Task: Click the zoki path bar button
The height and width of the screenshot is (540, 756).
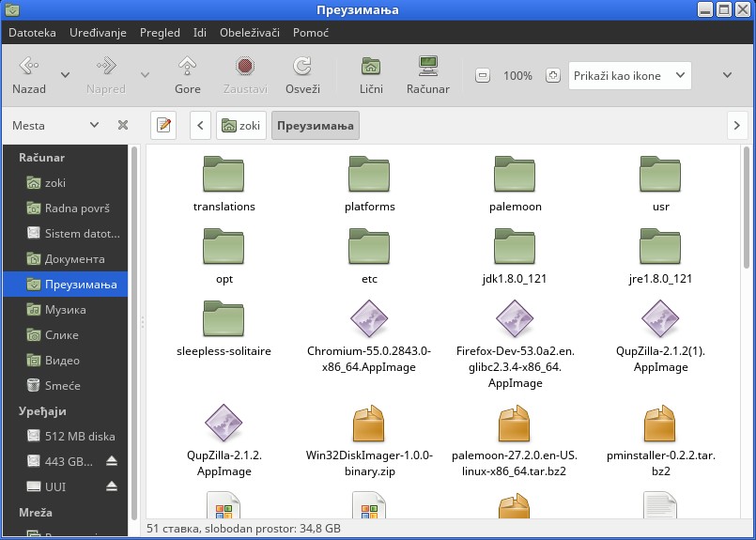Action: pos(239,125)
